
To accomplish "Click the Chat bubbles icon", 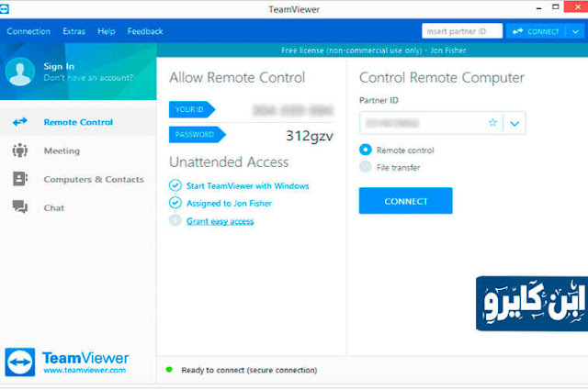I will pos(20,206).
